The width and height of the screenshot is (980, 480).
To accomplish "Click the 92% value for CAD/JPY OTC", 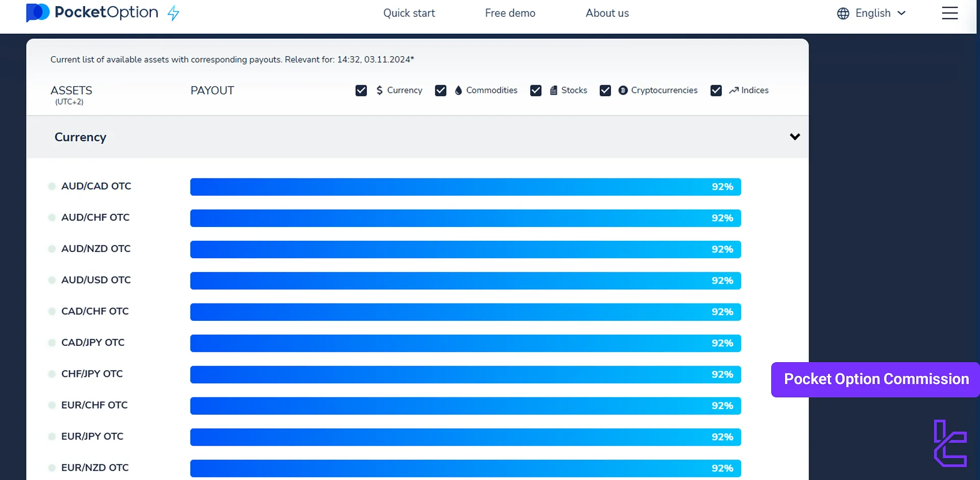I will click(x=722, y=343).
